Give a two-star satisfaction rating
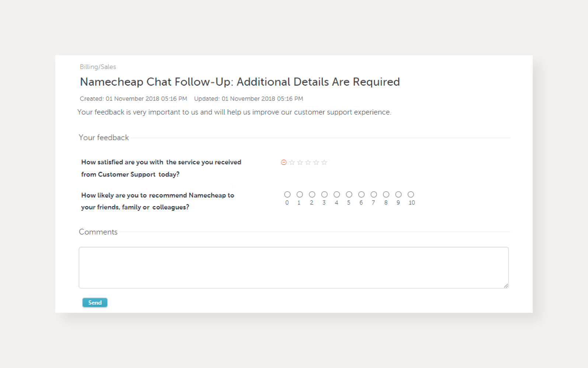This screenshot has height=368, width=588. [x=300, y=162]
